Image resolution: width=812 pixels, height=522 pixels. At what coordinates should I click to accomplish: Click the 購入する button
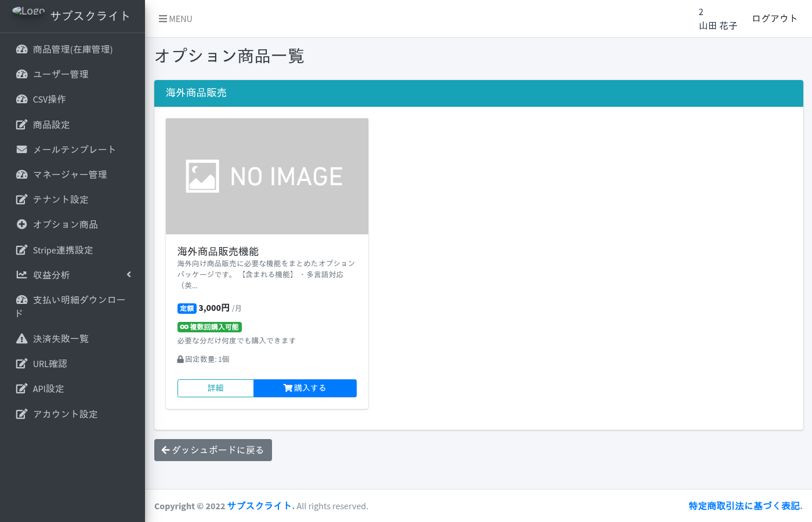click(305, 388)
